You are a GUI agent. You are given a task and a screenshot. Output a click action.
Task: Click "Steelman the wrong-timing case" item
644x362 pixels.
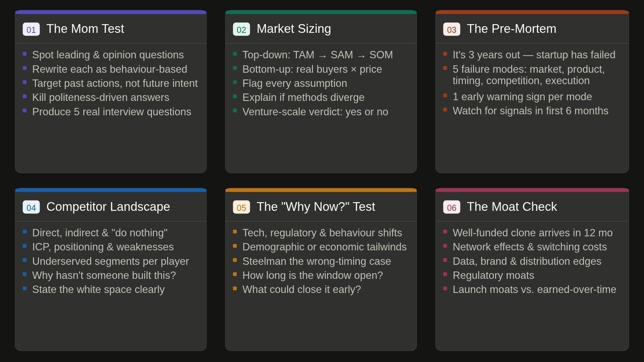point(316,261)
